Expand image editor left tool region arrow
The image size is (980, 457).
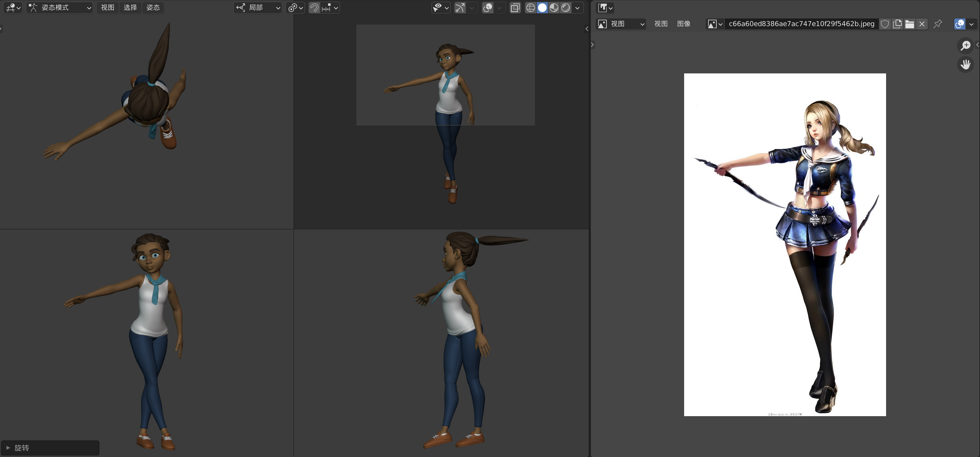point(592,45)
